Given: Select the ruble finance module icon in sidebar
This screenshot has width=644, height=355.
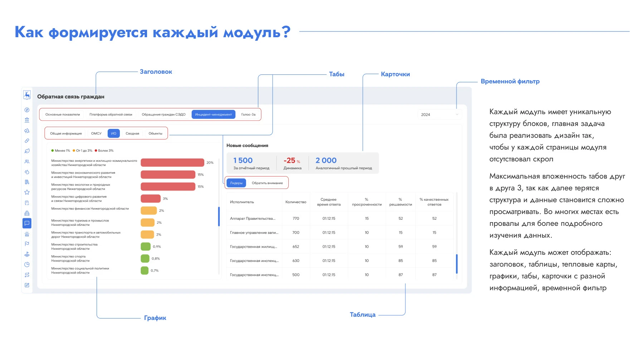Looking at the screenshot, I should (27, 109).
